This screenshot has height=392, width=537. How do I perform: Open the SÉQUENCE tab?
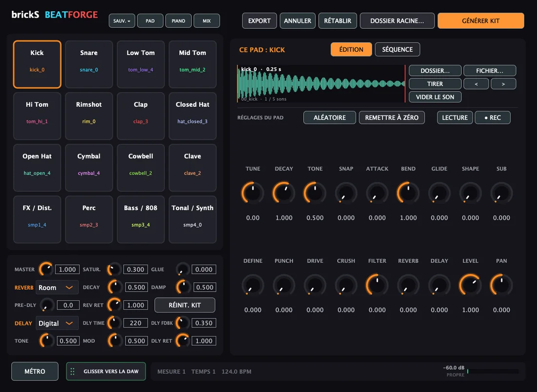tap(397, 50)
